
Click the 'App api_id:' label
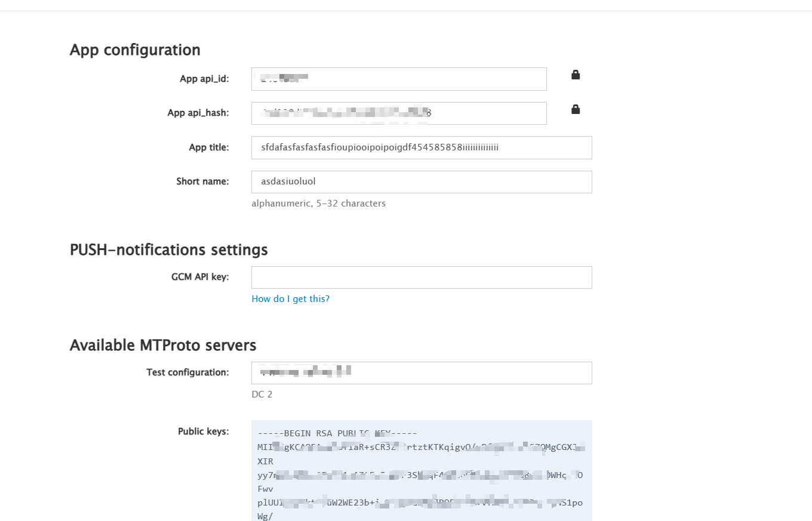(204, 79)
